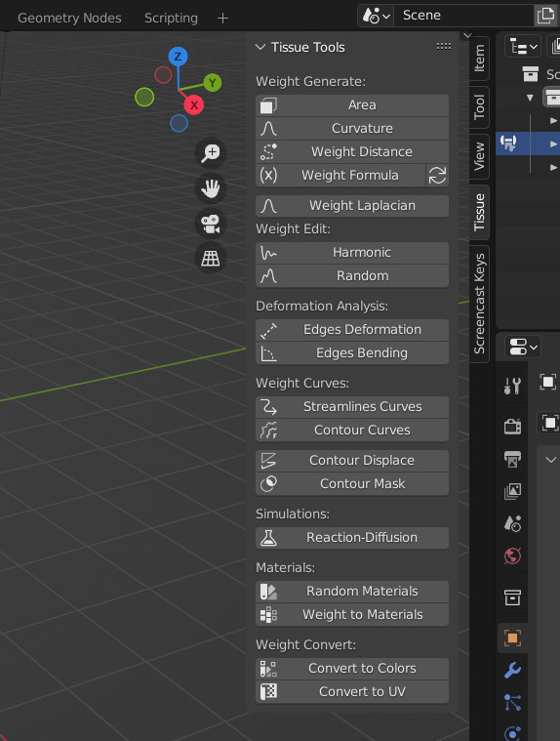Open the Physics properties tab
Screen dimensions: 560x741
point(512,733)
